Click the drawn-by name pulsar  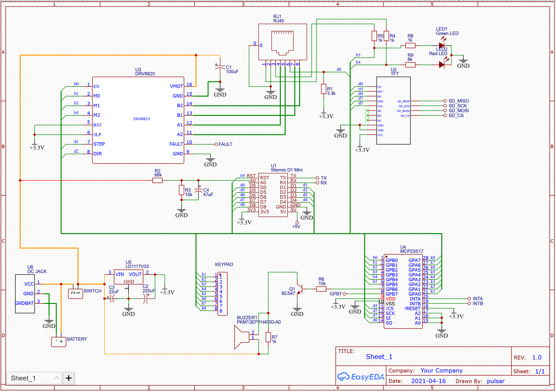(x=496, y=381)
